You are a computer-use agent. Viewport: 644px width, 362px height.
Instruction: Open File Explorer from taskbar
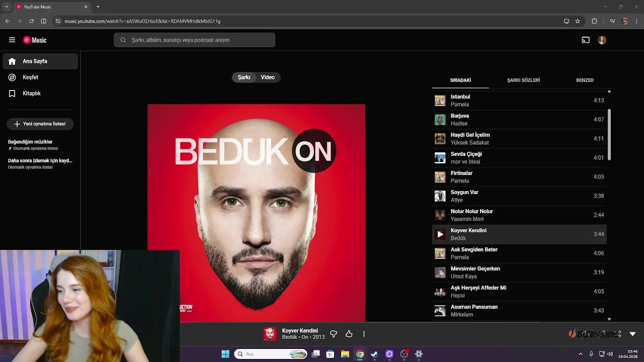(x=345, y=354)
